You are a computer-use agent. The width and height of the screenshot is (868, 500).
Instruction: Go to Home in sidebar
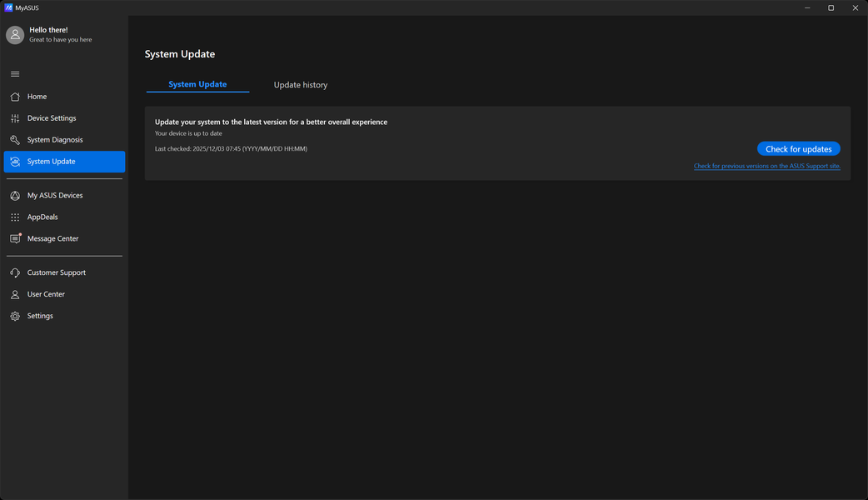[x=37, y=97]
